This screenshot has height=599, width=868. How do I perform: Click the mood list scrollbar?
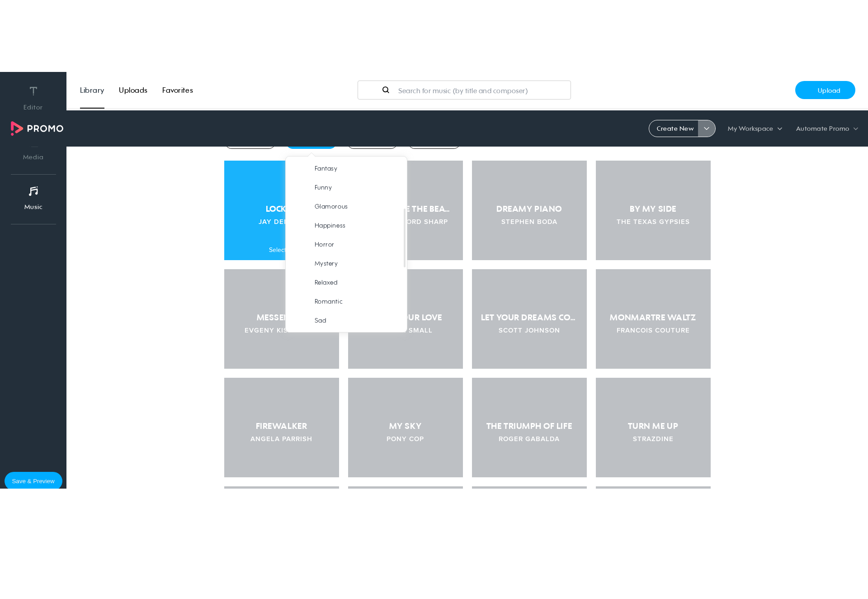tap(405, 238)
